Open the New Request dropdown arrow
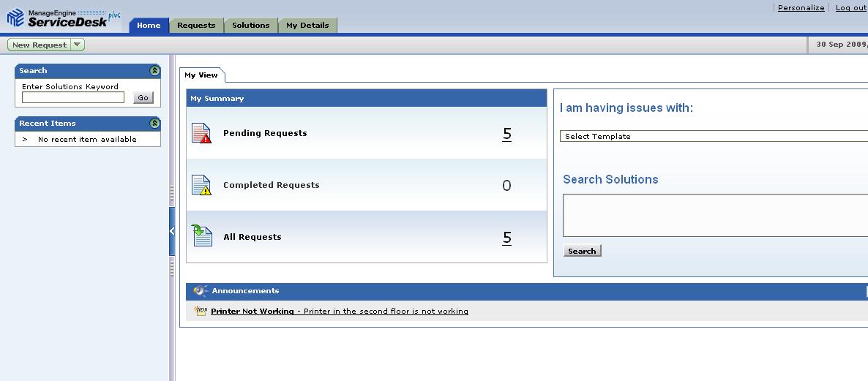The width and height of the screenshot is (868, 381). (78, 45)
